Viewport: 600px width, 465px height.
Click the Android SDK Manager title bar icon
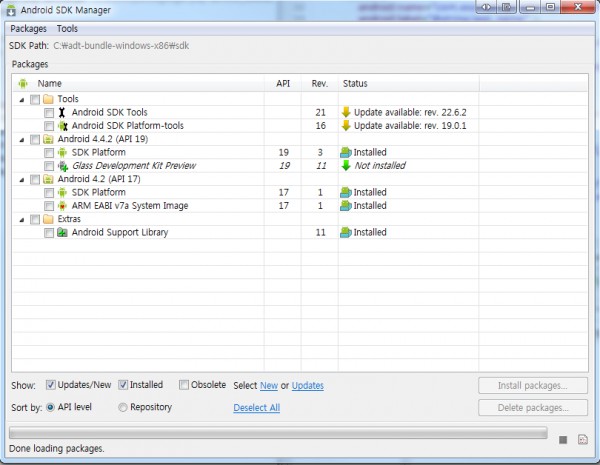tap(11, 10)
